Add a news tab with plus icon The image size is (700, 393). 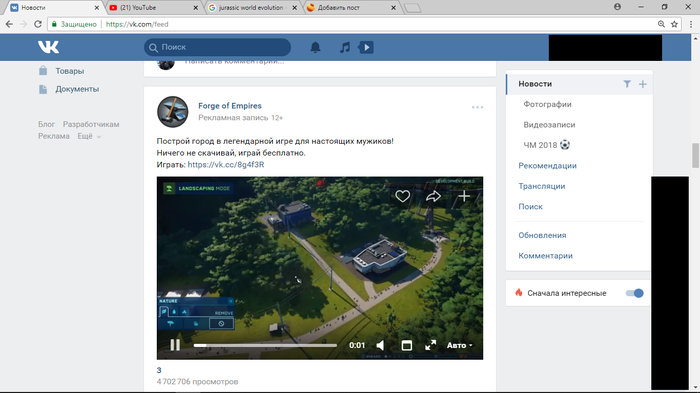point(642,84)
